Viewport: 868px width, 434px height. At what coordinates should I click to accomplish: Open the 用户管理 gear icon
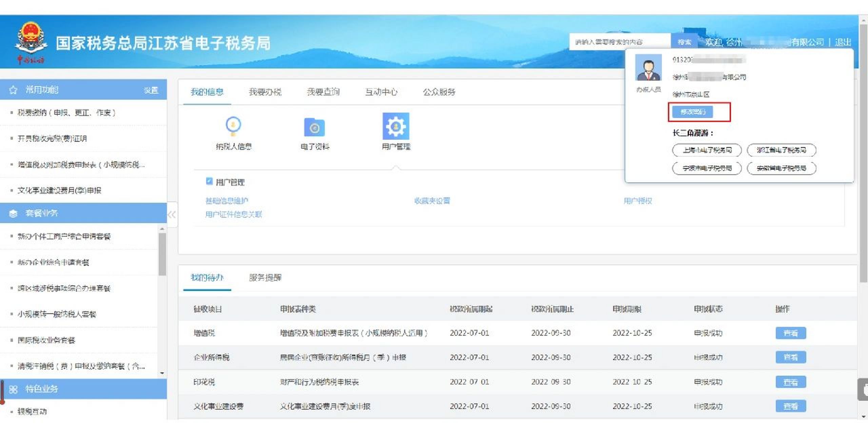(x=396, y=126)
